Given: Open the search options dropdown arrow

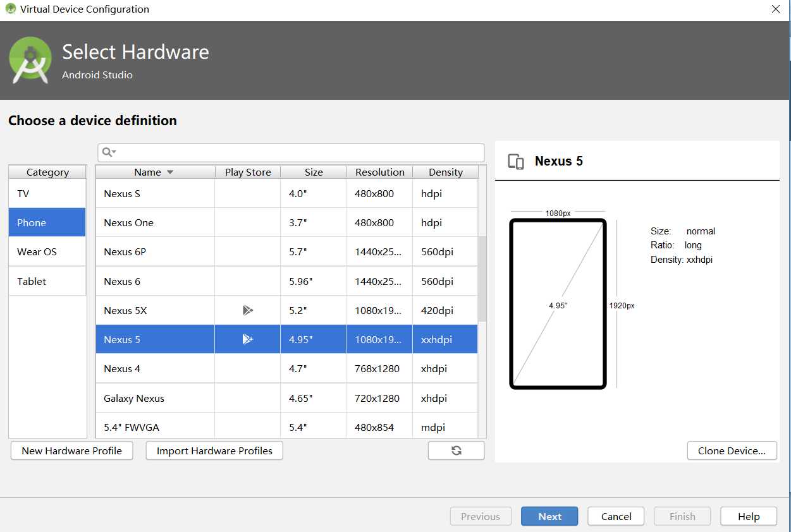Looking at the screenshot, I should (114, 152).
